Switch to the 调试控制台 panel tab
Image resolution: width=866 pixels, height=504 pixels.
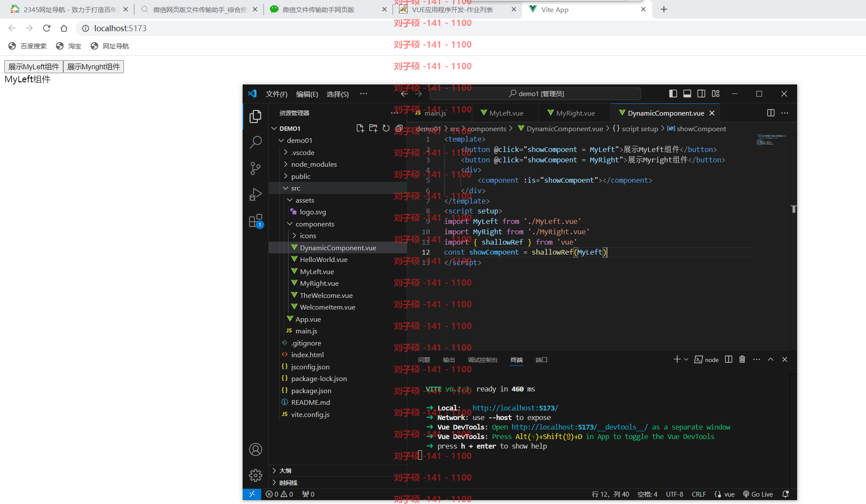483,360
